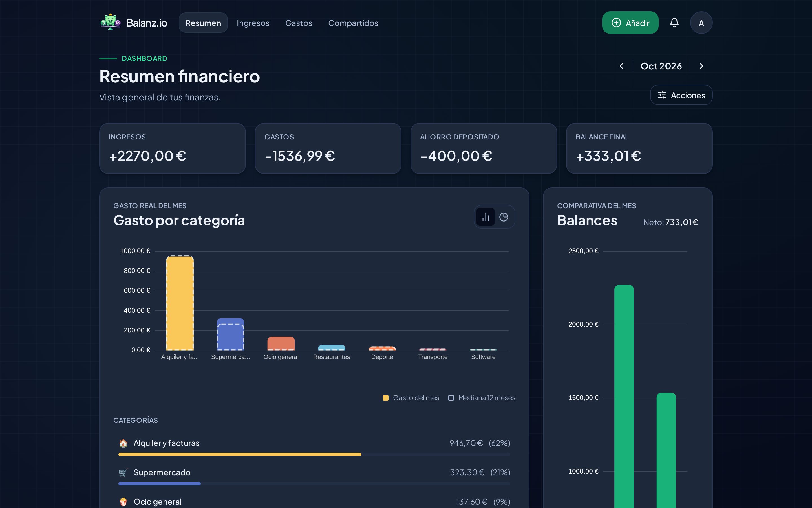The width and height of the screenshot is (812, 508).
Task: Select the Resumen tab
Action: [203, 23]
